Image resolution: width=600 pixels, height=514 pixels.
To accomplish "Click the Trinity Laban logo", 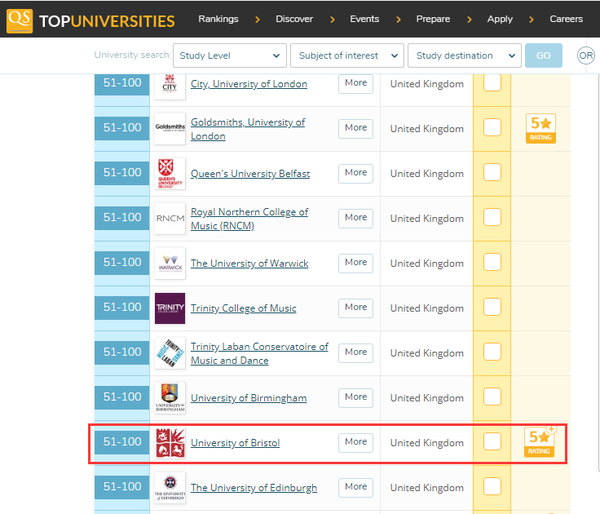I will (x=170, y=353).
